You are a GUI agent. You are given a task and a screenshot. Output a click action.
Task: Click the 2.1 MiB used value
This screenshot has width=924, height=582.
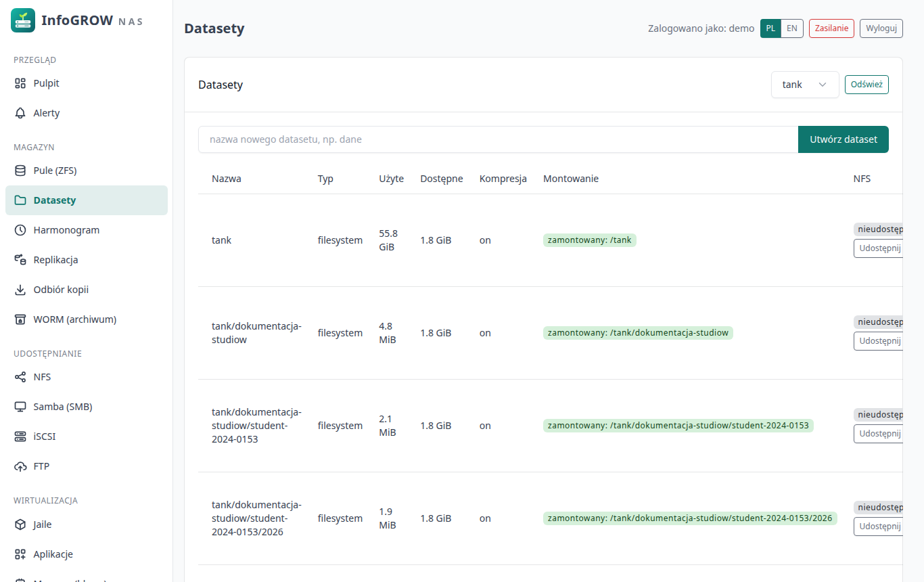(x=388, y=426)
